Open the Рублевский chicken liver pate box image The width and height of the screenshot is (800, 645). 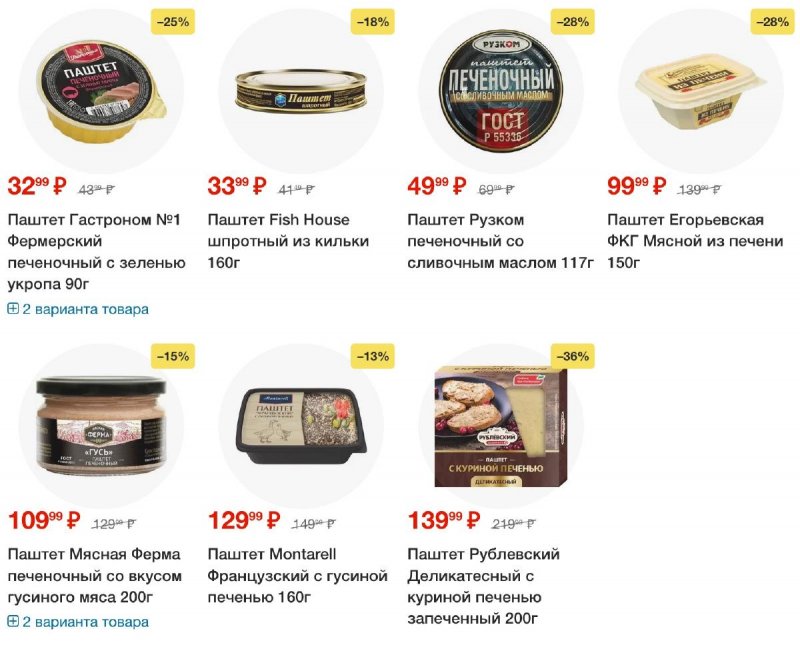[x=501, y=426]
